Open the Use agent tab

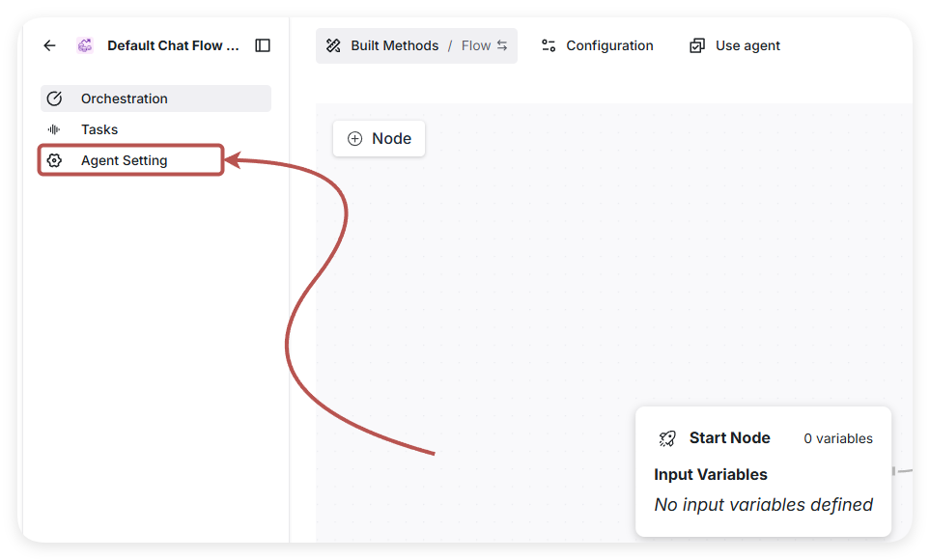pos(747,45)
